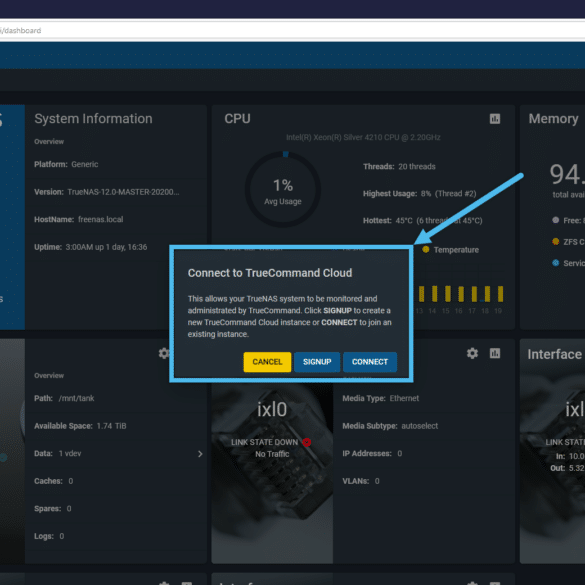Click the HostName freenas.local row
Image resolution: width=585 pixels, height=585 pixels.
tap(116, 220)
